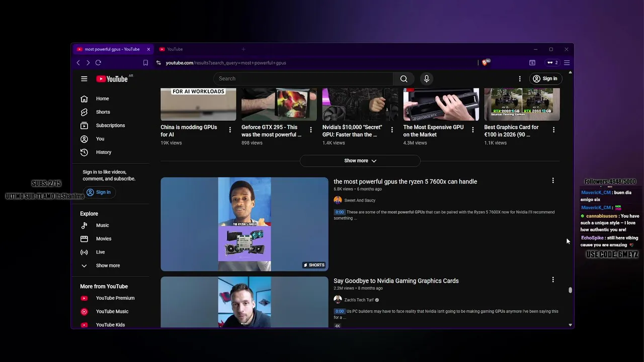Click the page vertical scrollbar thumb

(x=570, y=290)
